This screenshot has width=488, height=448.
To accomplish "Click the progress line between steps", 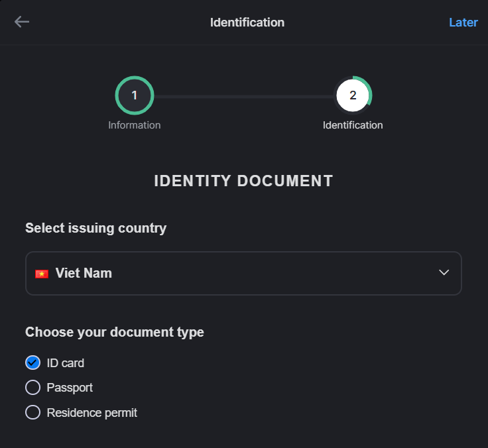I will 243,97.
